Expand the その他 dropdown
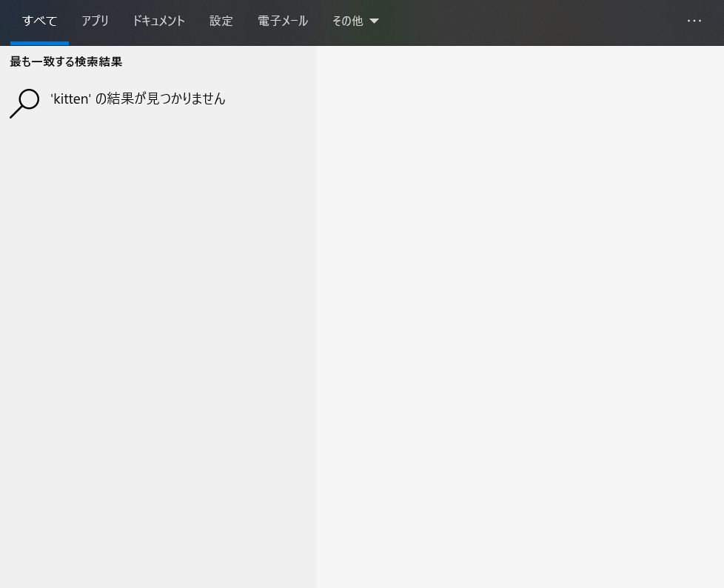 pos(355,21)
